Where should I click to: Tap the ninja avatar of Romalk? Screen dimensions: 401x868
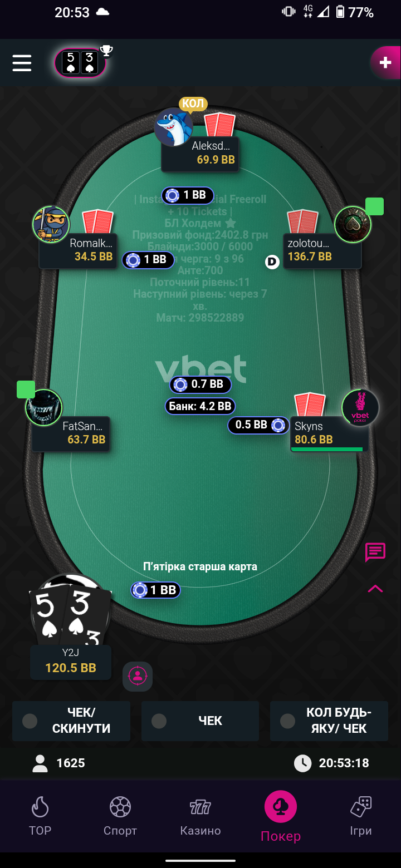click(x=51, y=224)
